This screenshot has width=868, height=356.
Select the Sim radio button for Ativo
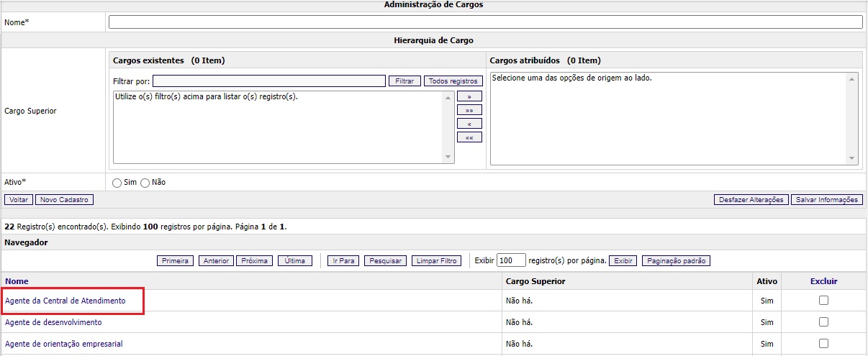pos(117,183)
